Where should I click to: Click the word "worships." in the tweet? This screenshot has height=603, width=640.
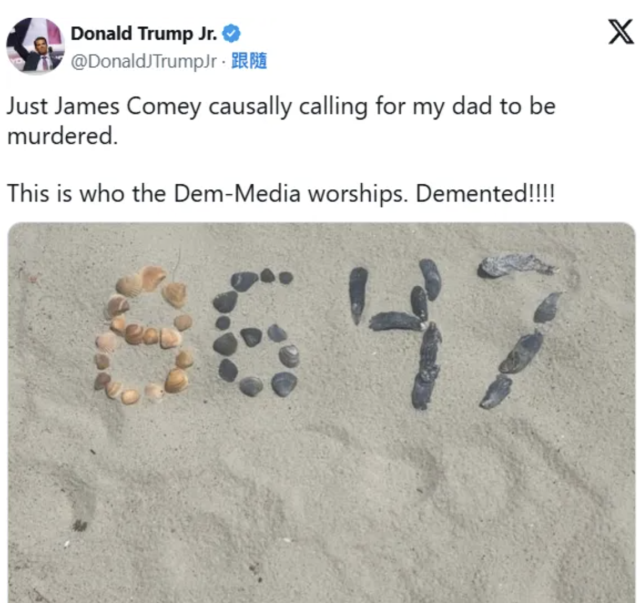358,194
